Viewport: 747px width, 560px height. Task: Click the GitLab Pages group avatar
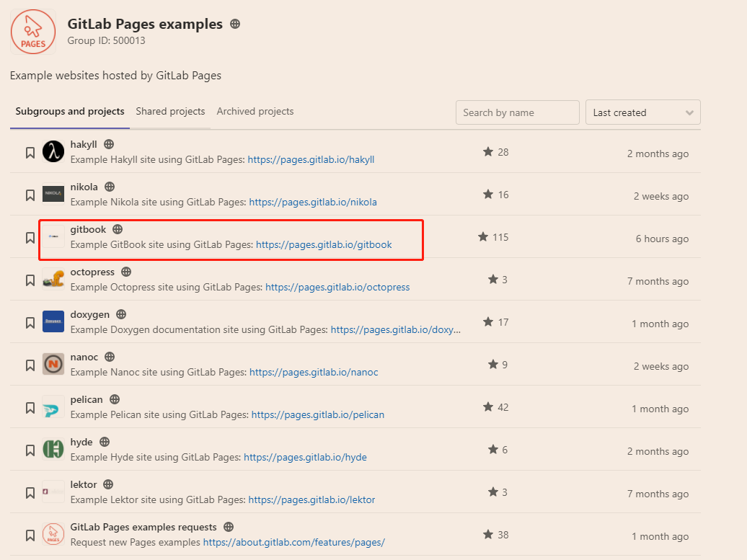click(33, 32)
